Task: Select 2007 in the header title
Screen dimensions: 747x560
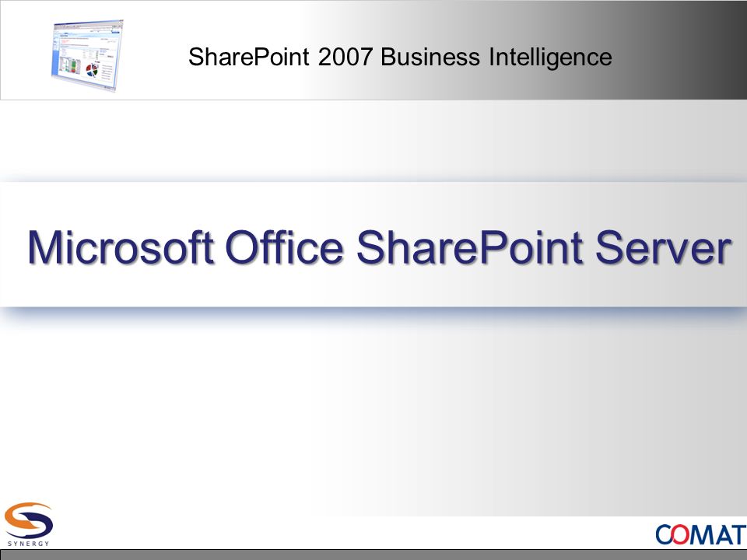Action: point(345,57)
